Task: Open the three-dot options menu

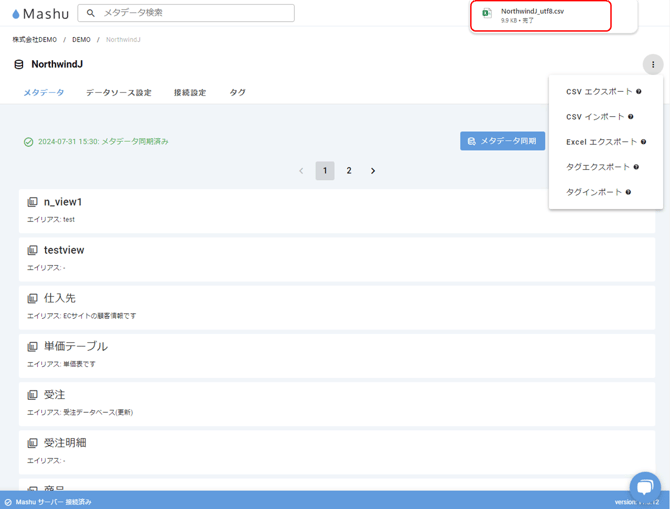Action: click(x=653, y=64)
